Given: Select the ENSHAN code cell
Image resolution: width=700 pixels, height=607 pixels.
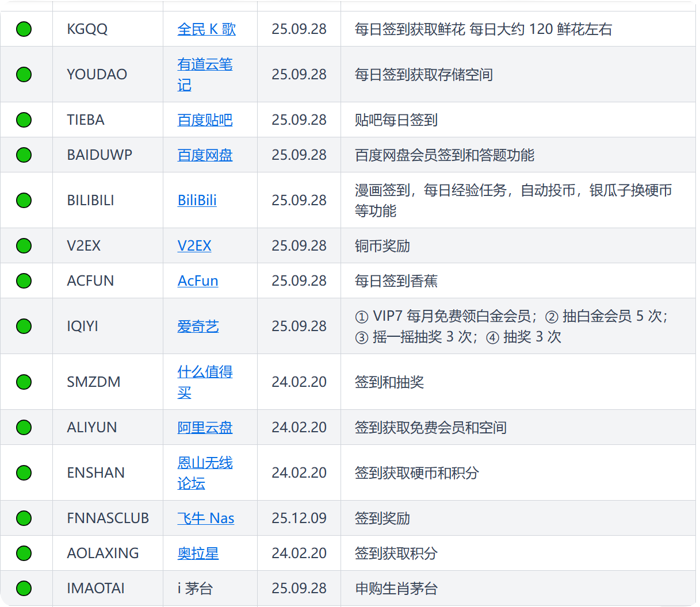Looking at the screenshot, I should pyautogui.click(x=108, y=472).
